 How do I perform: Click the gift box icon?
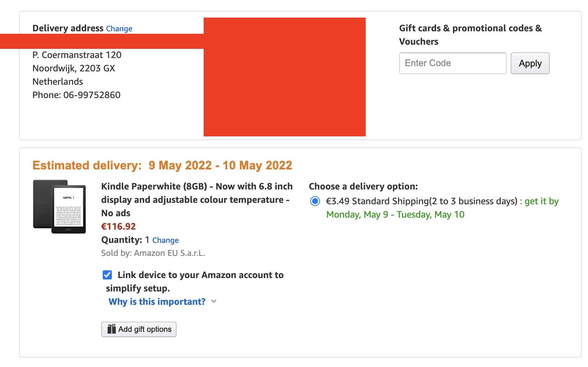click(111, 329)
